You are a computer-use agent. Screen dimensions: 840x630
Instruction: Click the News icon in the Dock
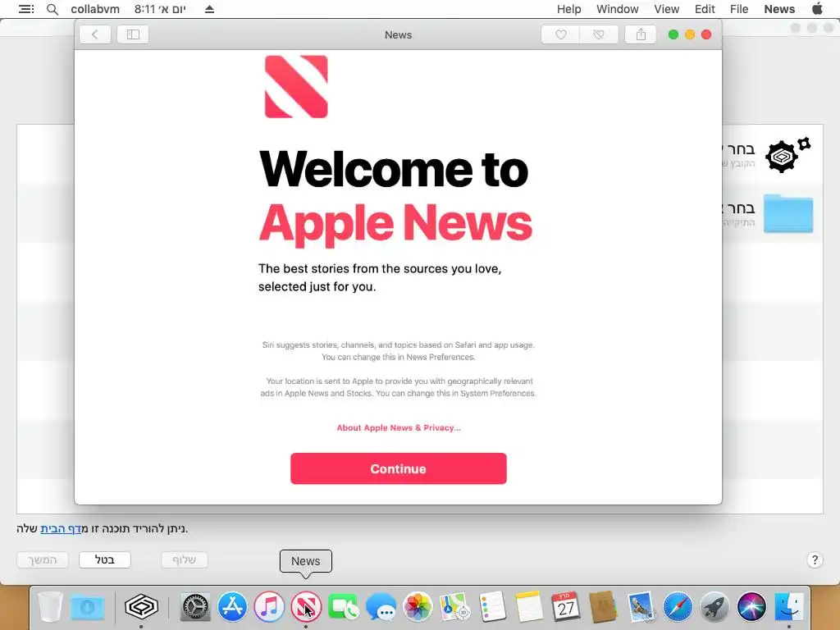click(x=306, y=606)
